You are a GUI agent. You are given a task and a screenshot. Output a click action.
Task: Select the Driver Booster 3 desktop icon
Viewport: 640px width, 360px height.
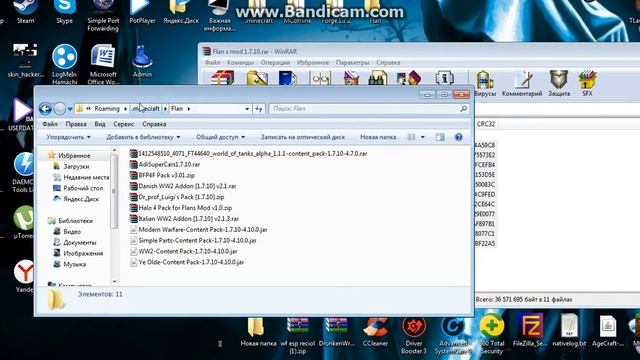414,335
